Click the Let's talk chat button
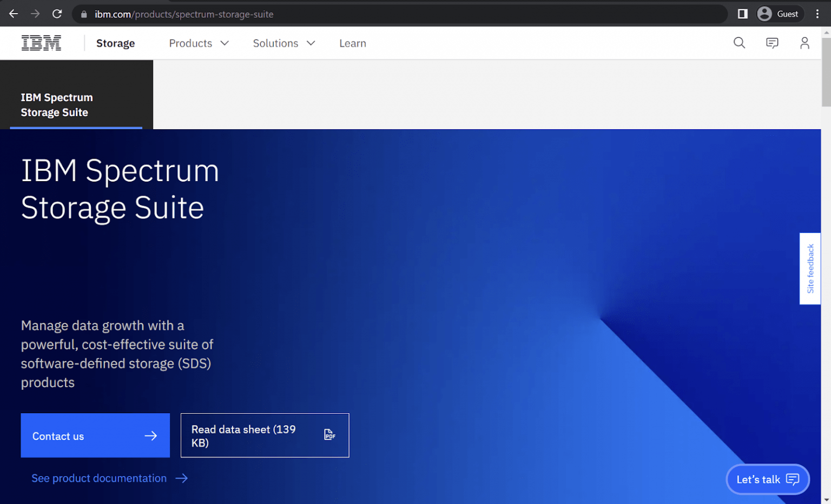Image resolution: width=831 pixels, height=504 pixels. click(x=767, y=480)
